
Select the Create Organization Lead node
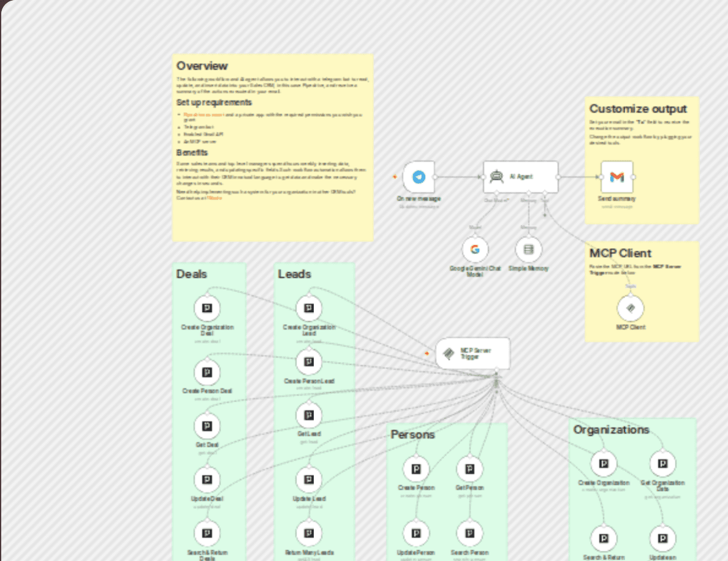(309, 308)
